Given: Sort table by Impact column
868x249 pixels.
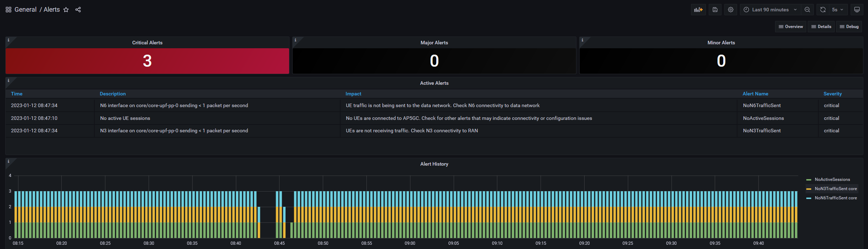Looking at the screenshot, I should tap(353, 94).
